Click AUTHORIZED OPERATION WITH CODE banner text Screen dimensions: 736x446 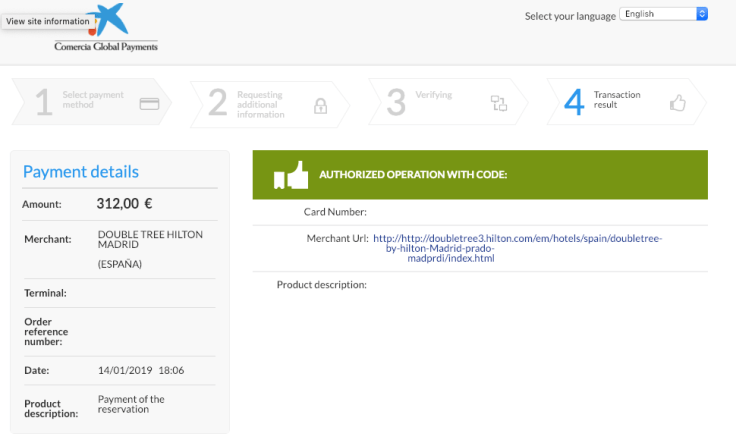click(413, 175)
